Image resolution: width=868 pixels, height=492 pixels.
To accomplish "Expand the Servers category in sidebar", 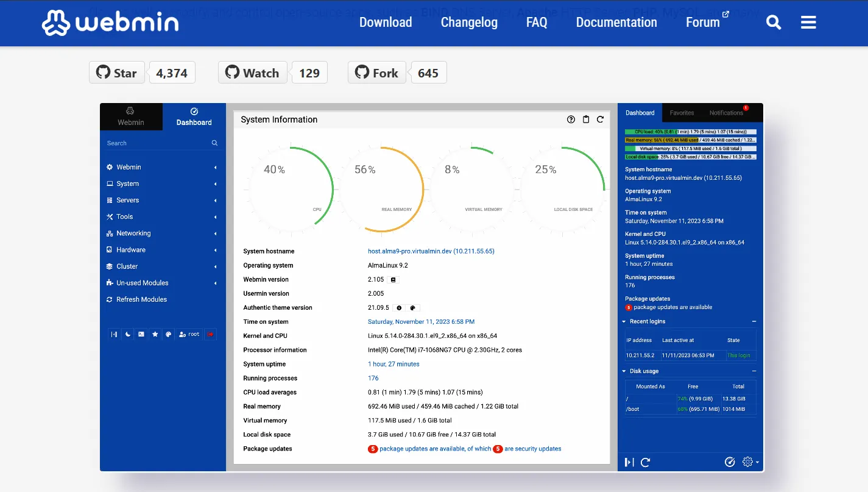I will 162,200.
